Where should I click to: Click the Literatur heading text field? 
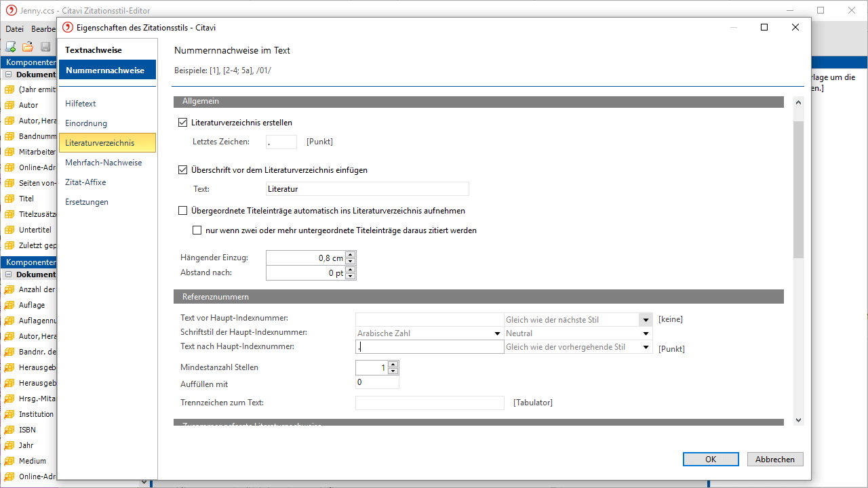[367, 189]
